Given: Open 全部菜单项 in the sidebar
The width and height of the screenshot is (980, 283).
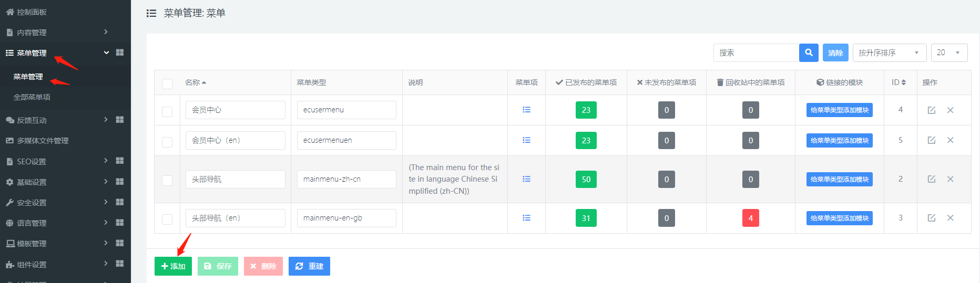Looking at the screenshot, I should (32, 97).
